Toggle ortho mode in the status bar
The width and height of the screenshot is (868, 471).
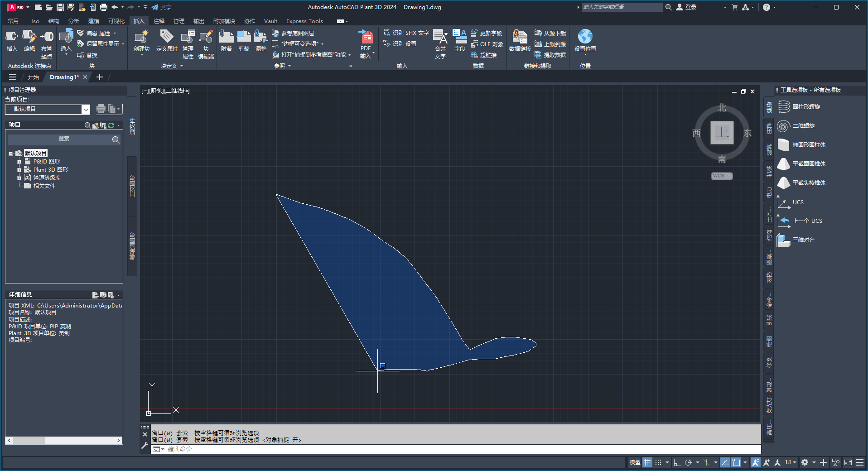coord(677,462)
